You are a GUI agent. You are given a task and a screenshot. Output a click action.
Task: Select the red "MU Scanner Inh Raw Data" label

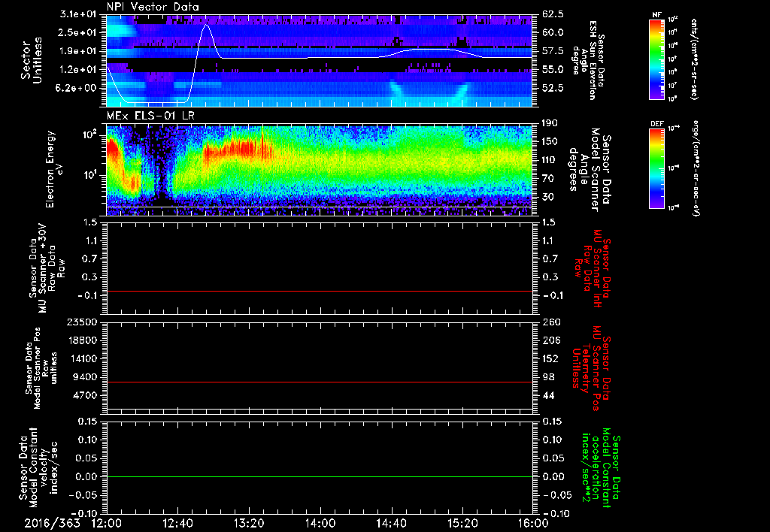coord(592,268)
